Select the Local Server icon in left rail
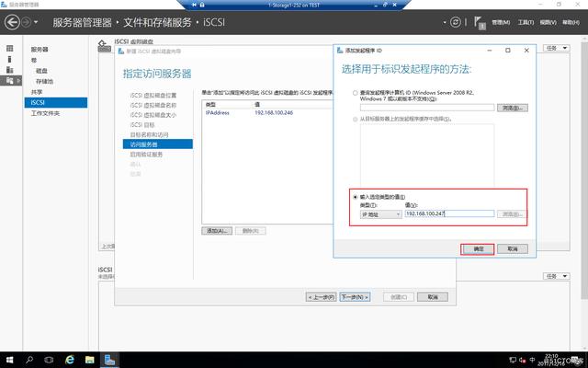The height and width of the screenshot is (368, 588). tap(9, 59)
